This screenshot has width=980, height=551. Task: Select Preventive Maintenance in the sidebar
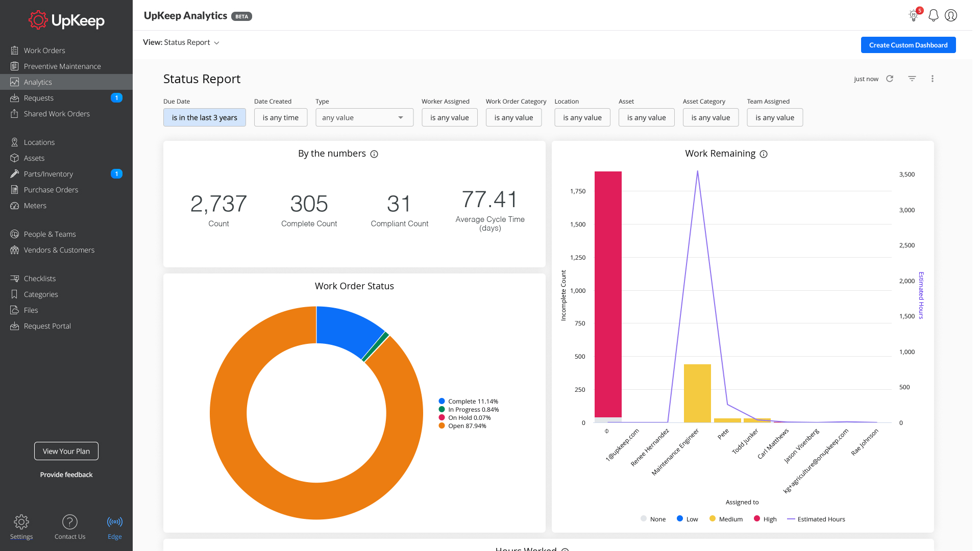coord(62,66)
